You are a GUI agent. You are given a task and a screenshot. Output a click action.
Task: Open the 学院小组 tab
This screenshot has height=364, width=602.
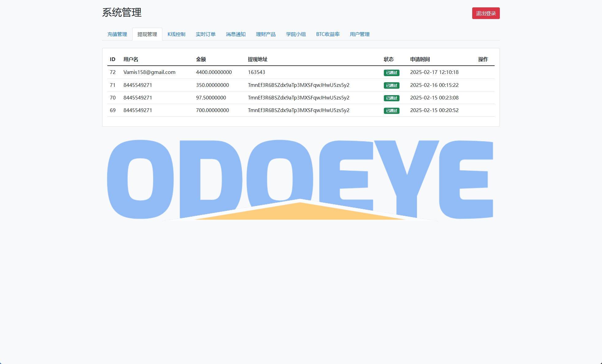(x=295, y=34)
